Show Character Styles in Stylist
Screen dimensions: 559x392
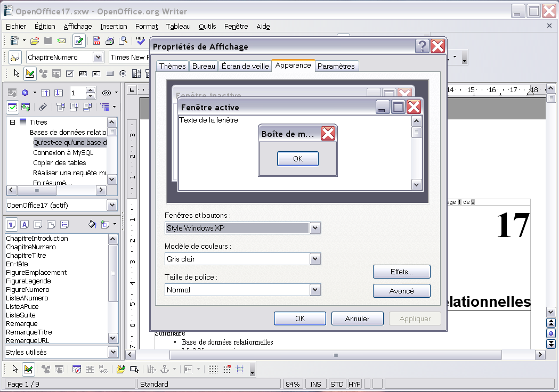coord(25,224)
